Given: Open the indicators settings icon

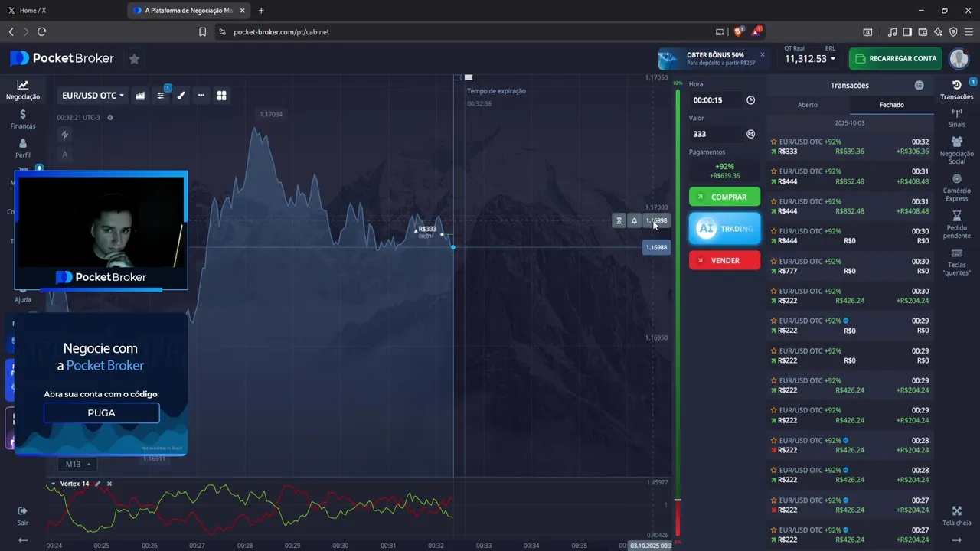Looking at the screenshot, I should coord(161,96).
